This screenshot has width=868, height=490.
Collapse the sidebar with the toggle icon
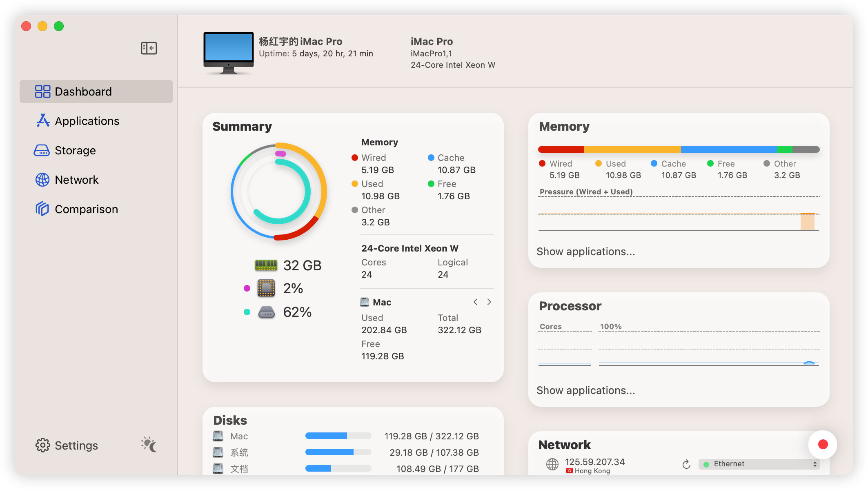tap(149, 48)
